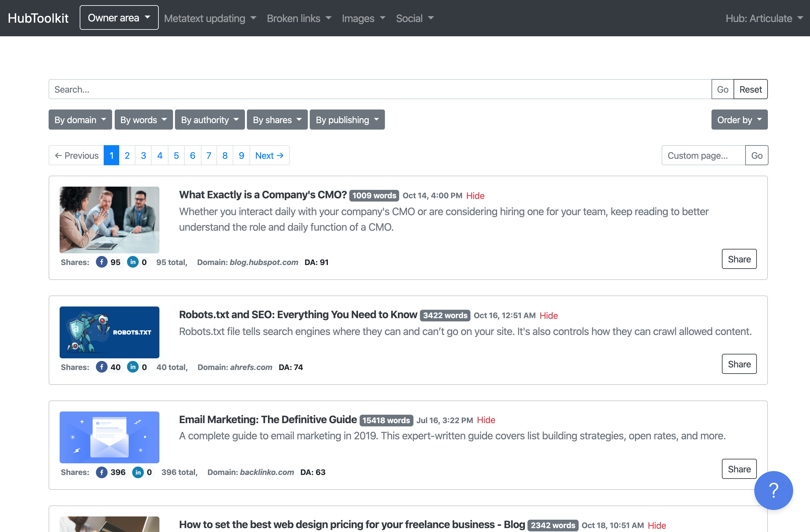Image resolution: width=810 pixels, height=532 pixels.
Task: Click the Facebook icon on the Robots.txt article
Action: coord(101,367)
